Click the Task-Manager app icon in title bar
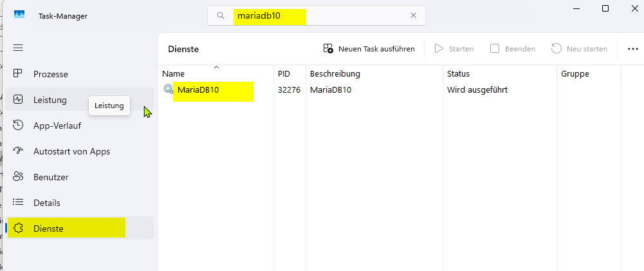Screen dimensions: 644x271 19,15
